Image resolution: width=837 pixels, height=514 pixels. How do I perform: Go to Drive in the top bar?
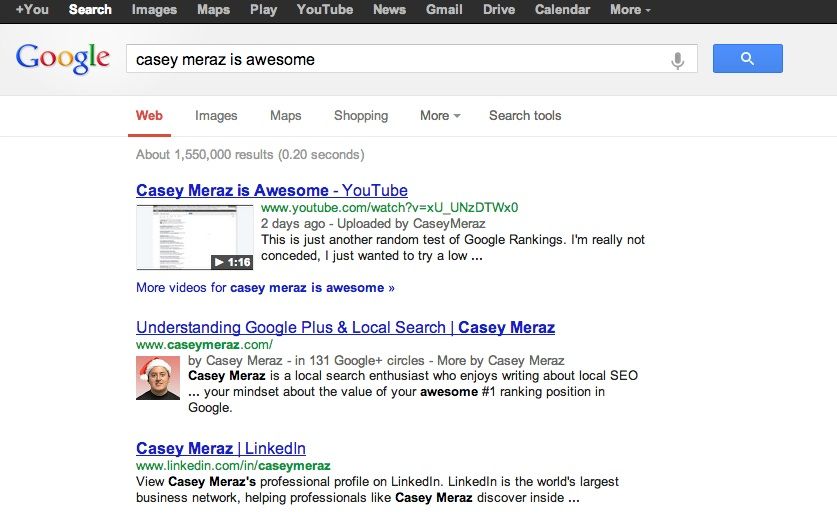(499, 10)
